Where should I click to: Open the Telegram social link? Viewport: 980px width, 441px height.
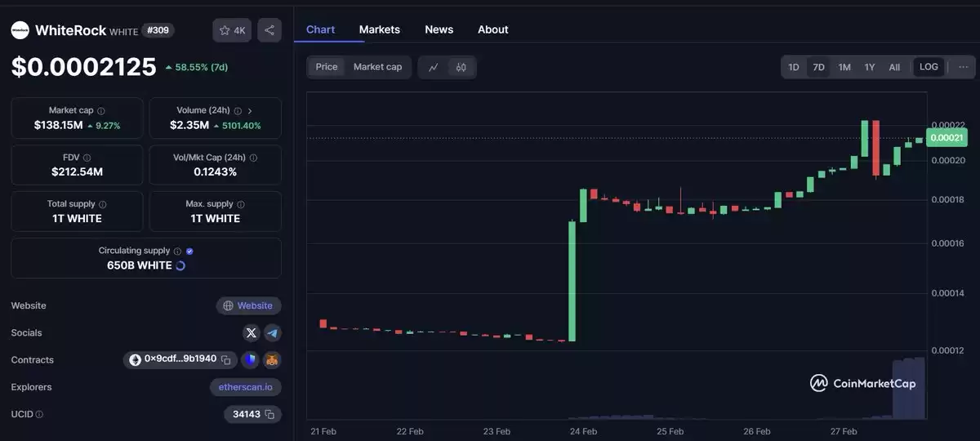(x=273, y=332)
